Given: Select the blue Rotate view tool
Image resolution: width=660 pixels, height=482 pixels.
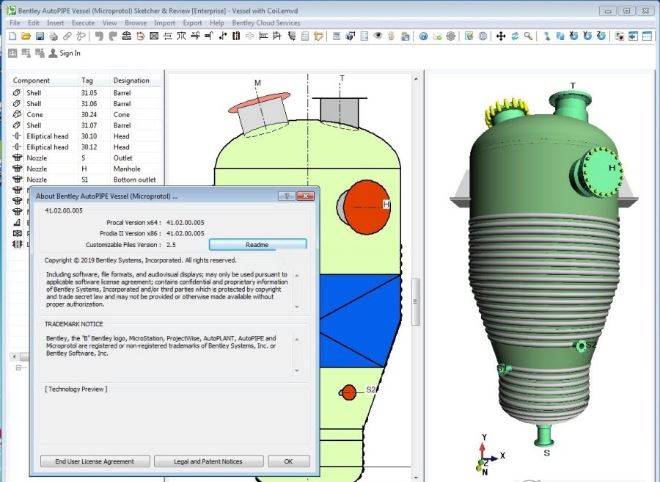Looking at the screenshot, I should coord(515,36).
